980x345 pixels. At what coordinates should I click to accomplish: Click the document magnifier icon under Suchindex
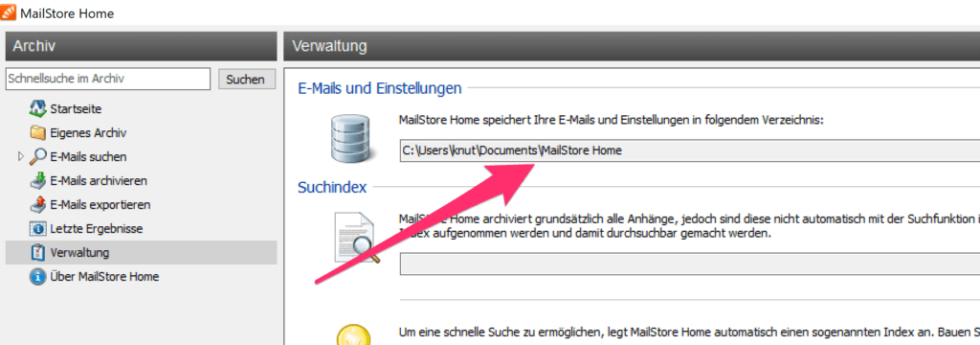(356, 239)
